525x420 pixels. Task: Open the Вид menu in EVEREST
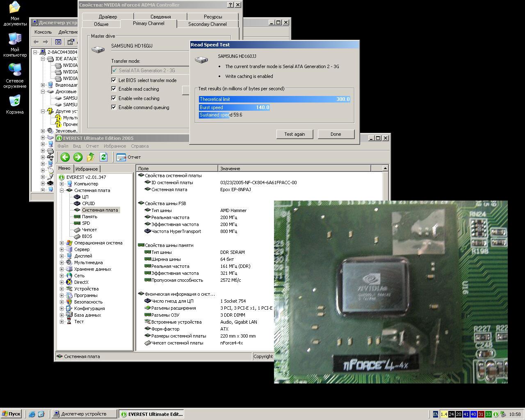click(x=77, y=146)
